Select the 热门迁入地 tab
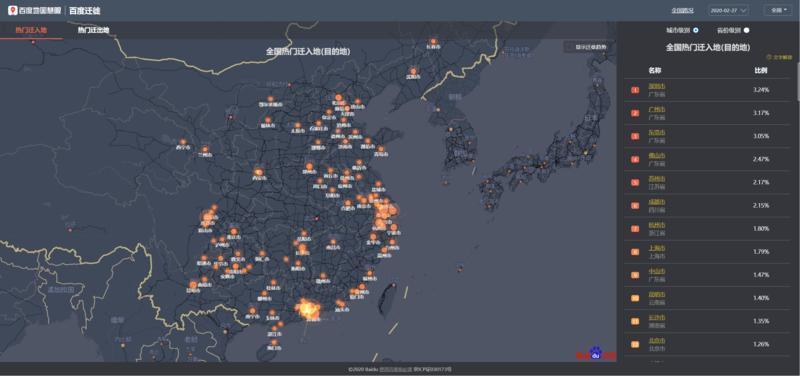 pos(31,30)
